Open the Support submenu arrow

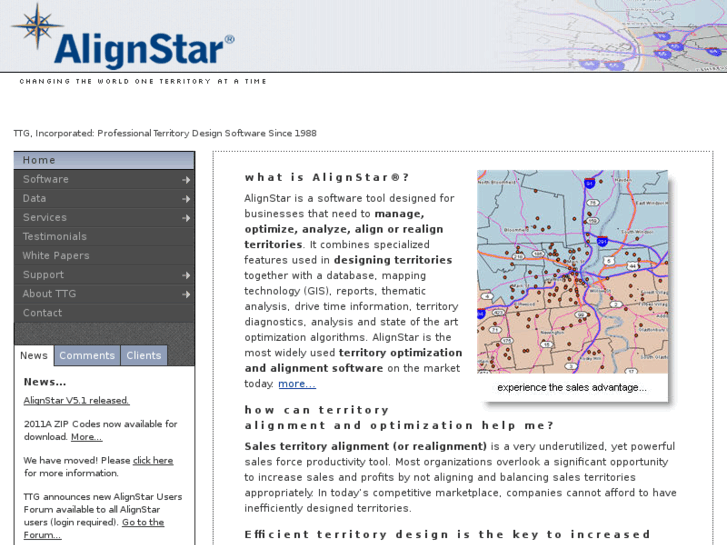[186, 275]
